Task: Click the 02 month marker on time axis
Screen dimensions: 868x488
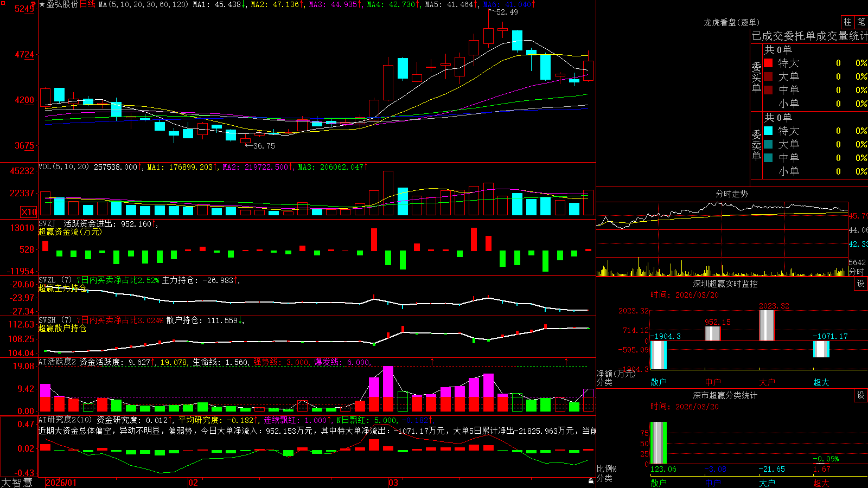Action: [x=193, y=483]
